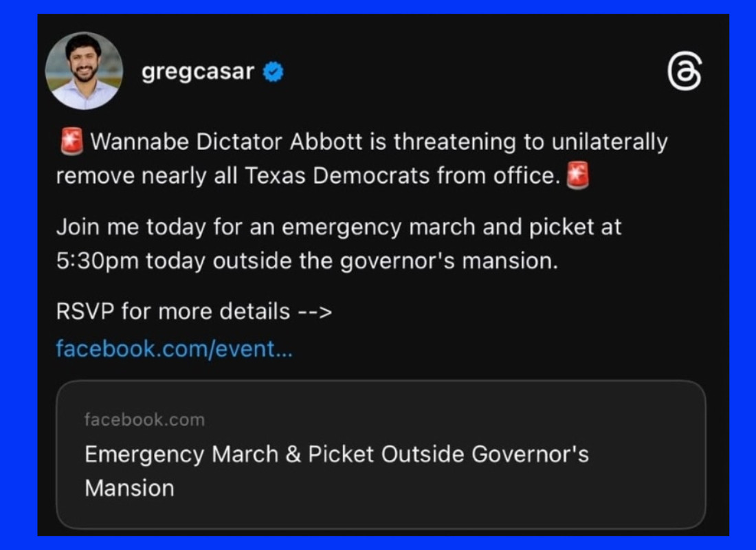The width and height of the screenshot is (756, 550).
Task: Click the siren emoji after 'office.'
Action: coord(577,175)
